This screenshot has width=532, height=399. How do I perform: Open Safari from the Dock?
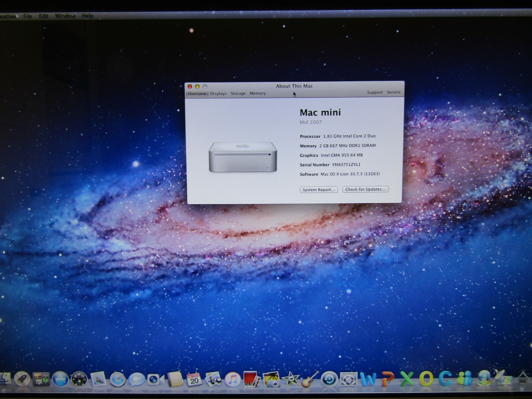coord(117,379)
